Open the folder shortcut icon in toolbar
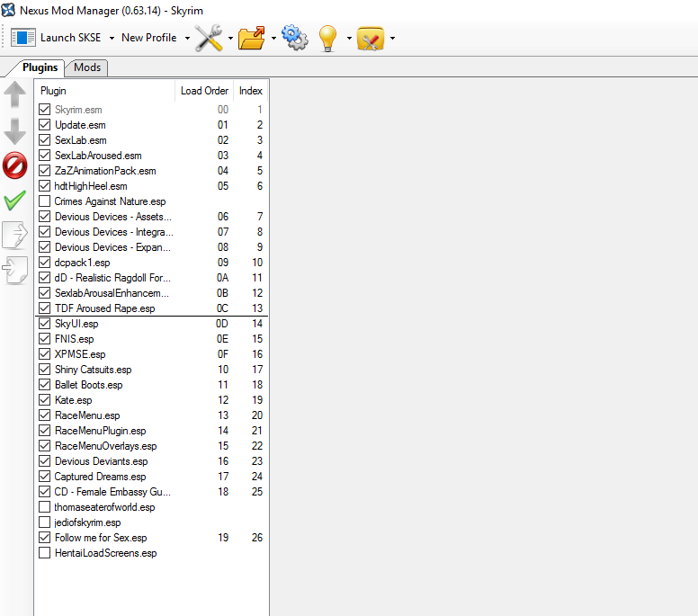The height and width of the screenshot is (616, 698). tap(252, 38)
